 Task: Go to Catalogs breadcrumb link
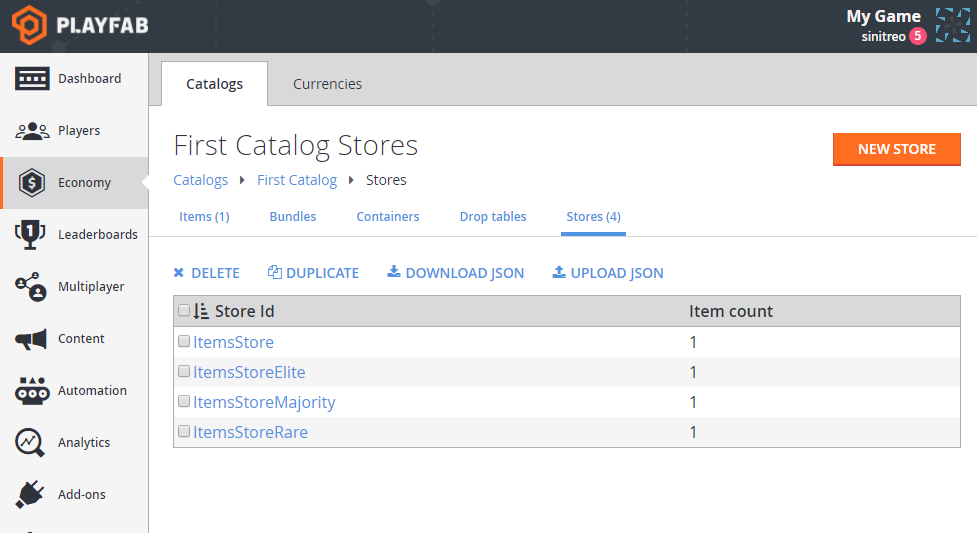[x=201, y=180]
